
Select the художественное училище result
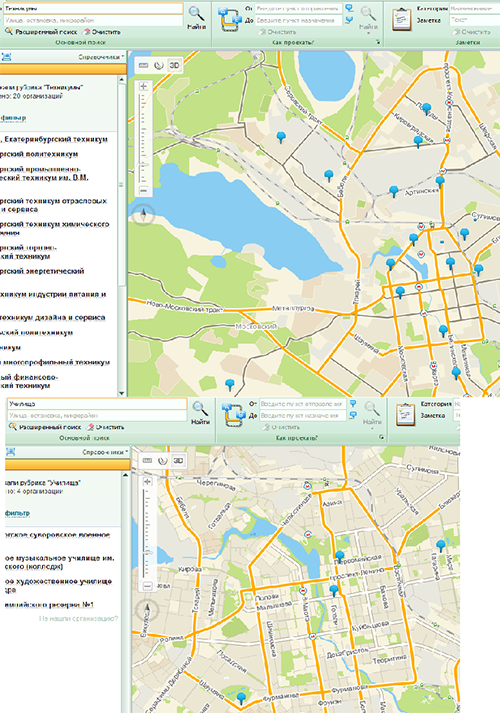point(58,585)
